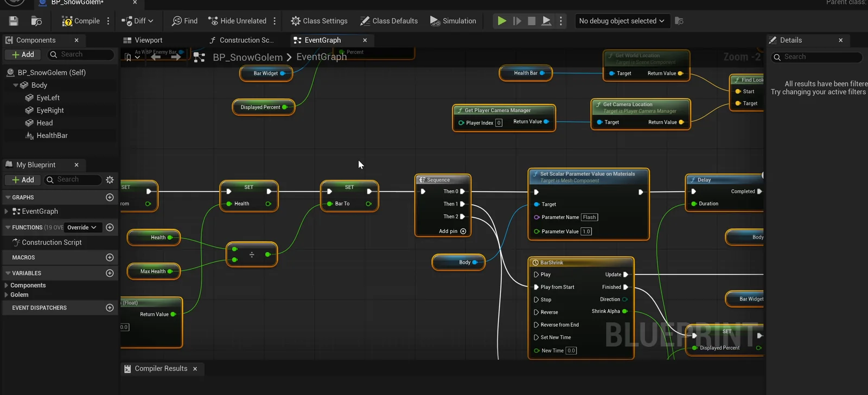Viewport: 868px width, 395px height.
Task: Add a new graph
Action: coord(110,198)
